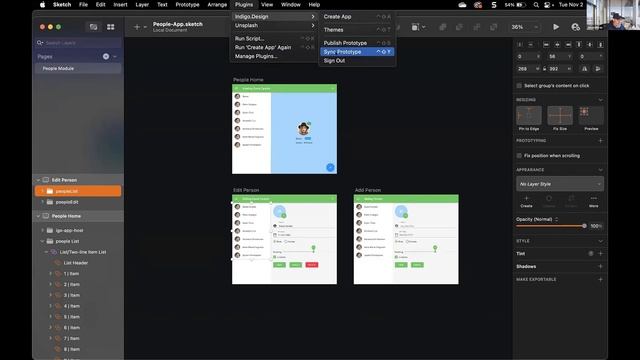Click Sync Prototype in Indigo.Design submenu

(357, 52)
